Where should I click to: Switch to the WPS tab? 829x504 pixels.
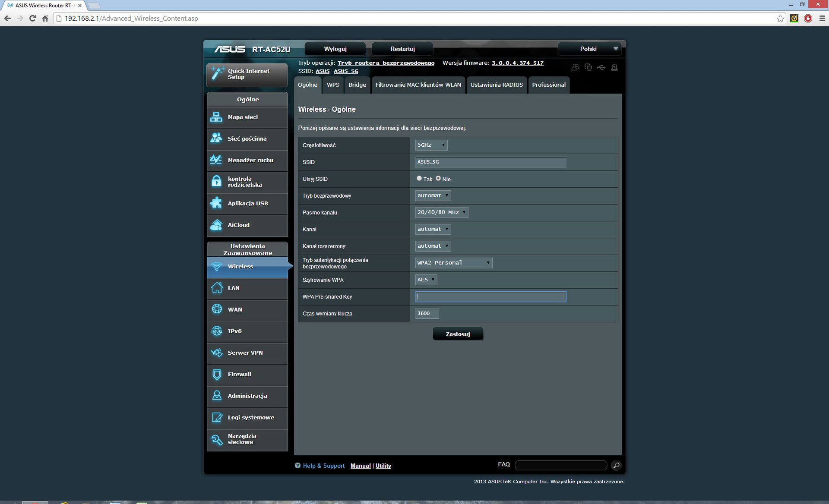pos(333,85)
